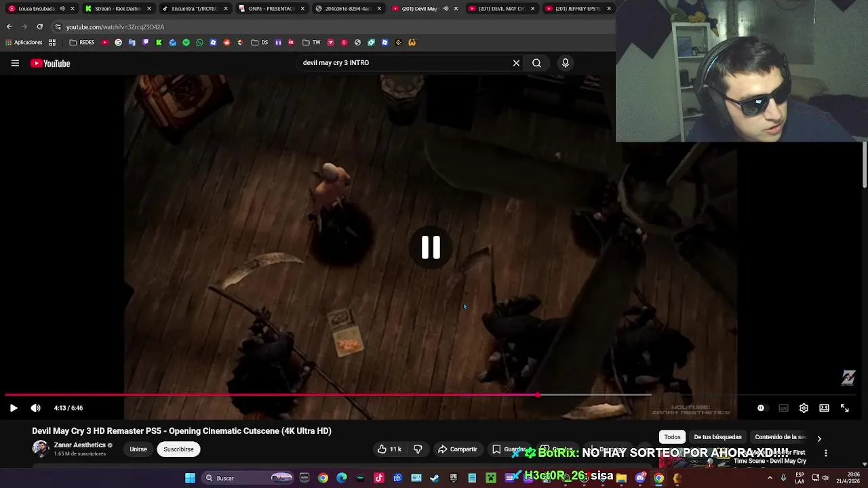This screenshot has height=488, width=868.
Task: Open Steam from the taskbar
Action: (x=434, y=478)
